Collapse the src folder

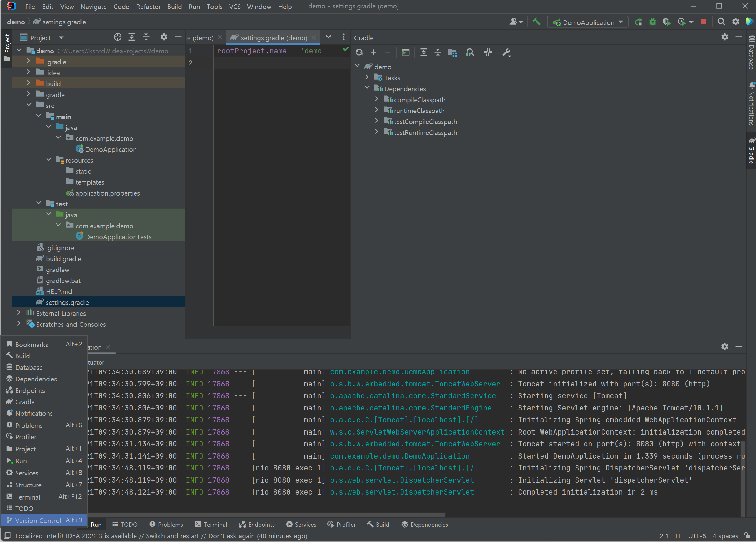(29, 105)
